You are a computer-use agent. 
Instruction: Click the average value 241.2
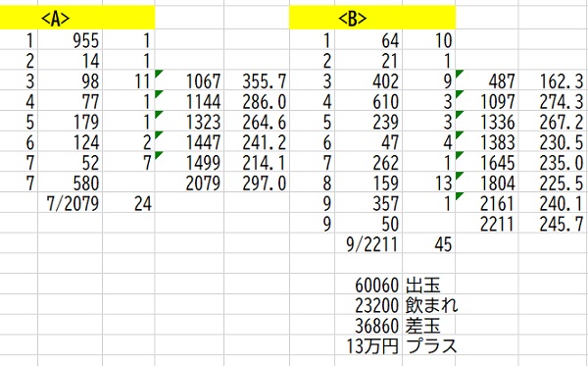click(x=257, y=142)
